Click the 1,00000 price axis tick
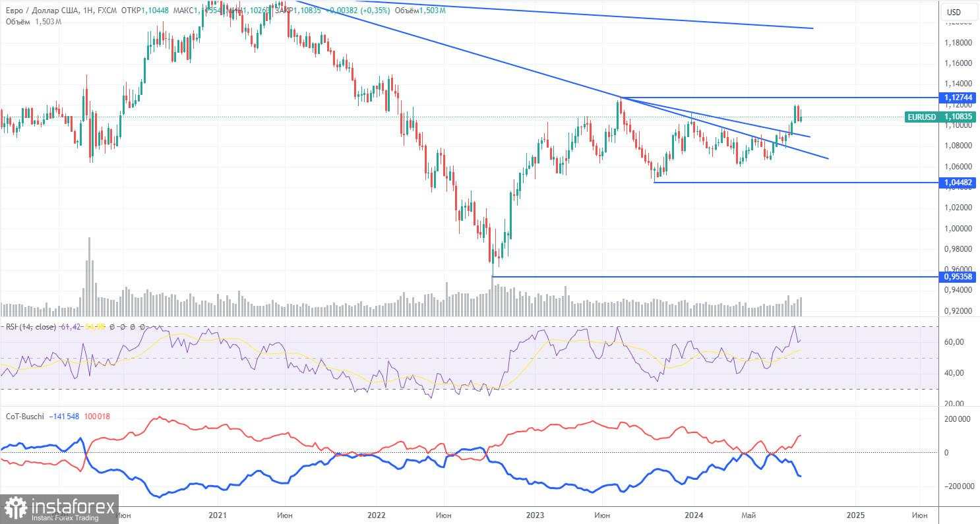The height and width of the screenshot is (524, 980). tap(958, 228)
